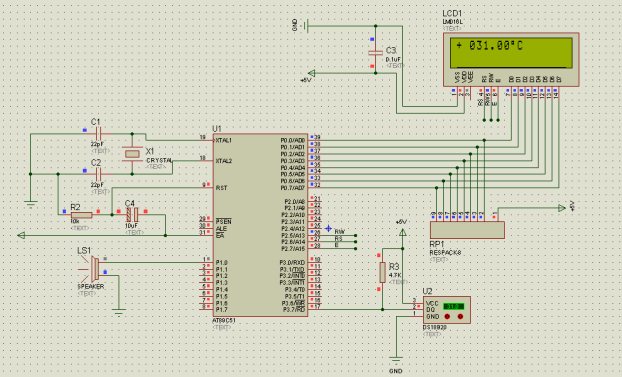Click the 22pF value under C2
Image resolution: width=622 pixels, height=377 pixels.
[x=97, y=185]
